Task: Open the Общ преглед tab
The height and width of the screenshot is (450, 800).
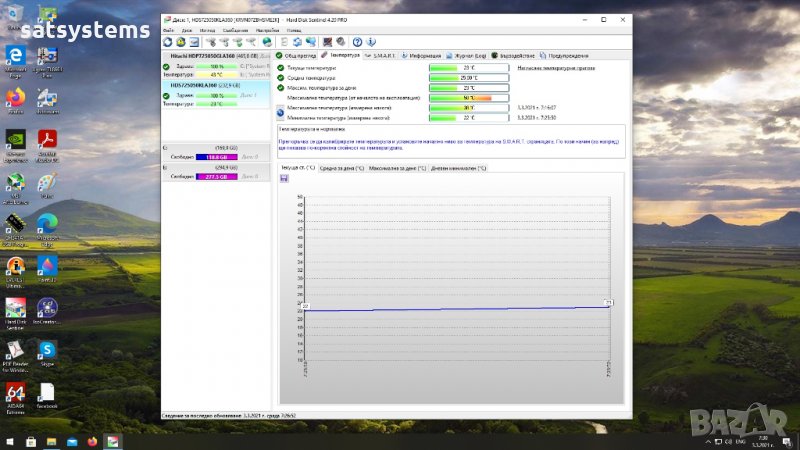Action: click(297, 55)
